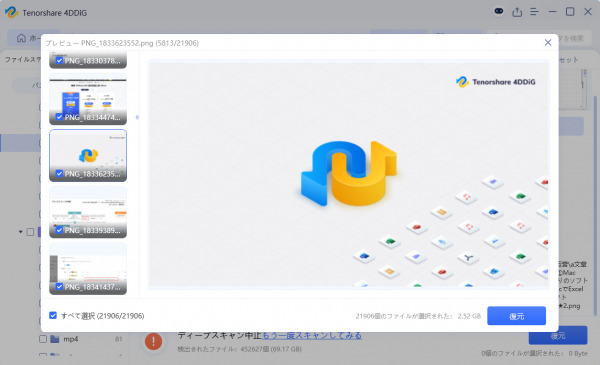The height and width of the screenshot is (365, 600).
Task: Open the hamburger menu icon in title bar
Action: pos(535,12)
